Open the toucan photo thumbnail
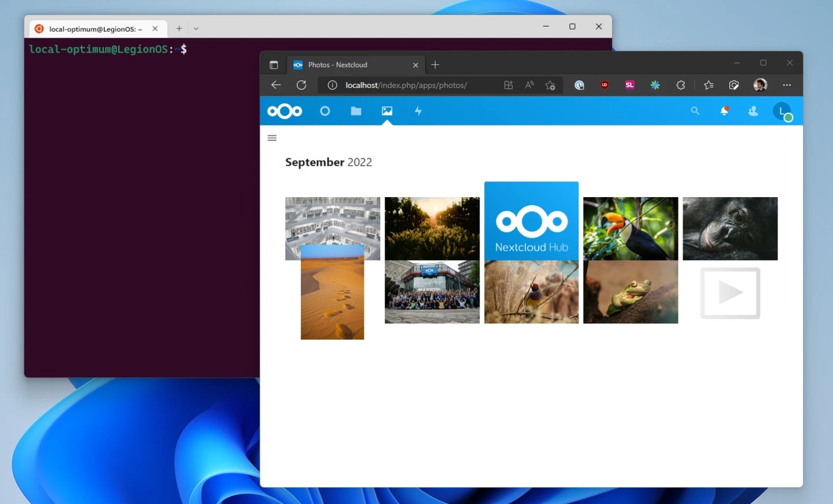833x504 pixels. click(x=631, y=228)
